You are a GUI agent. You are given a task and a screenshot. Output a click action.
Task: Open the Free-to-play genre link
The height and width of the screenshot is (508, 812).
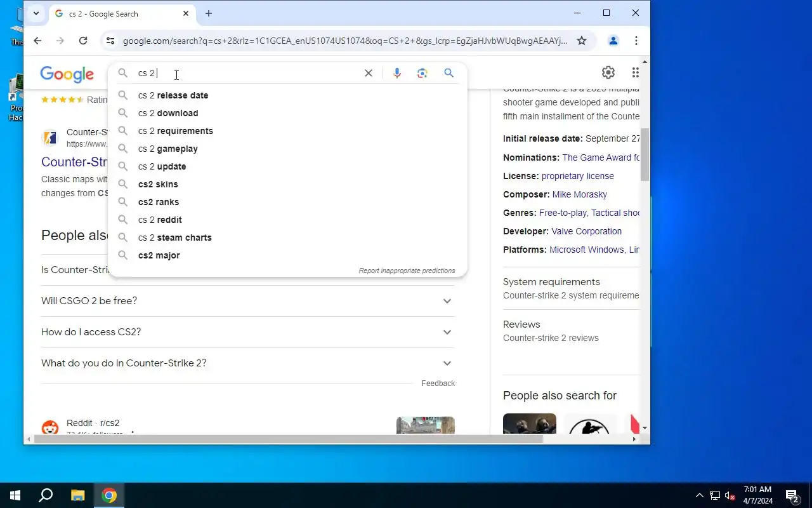(x=563, y=213)
